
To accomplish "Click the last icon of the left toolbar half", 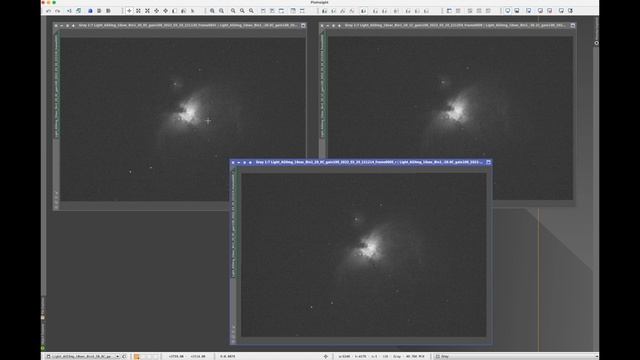I will [302, 11].
